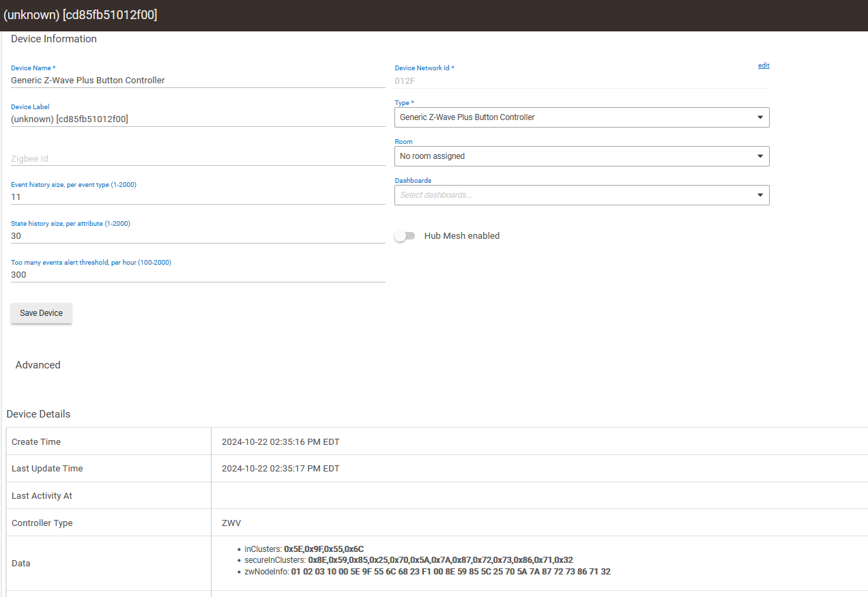Click the zwNodeInfo data entry

pyautogui.click(x=428, y=572)
